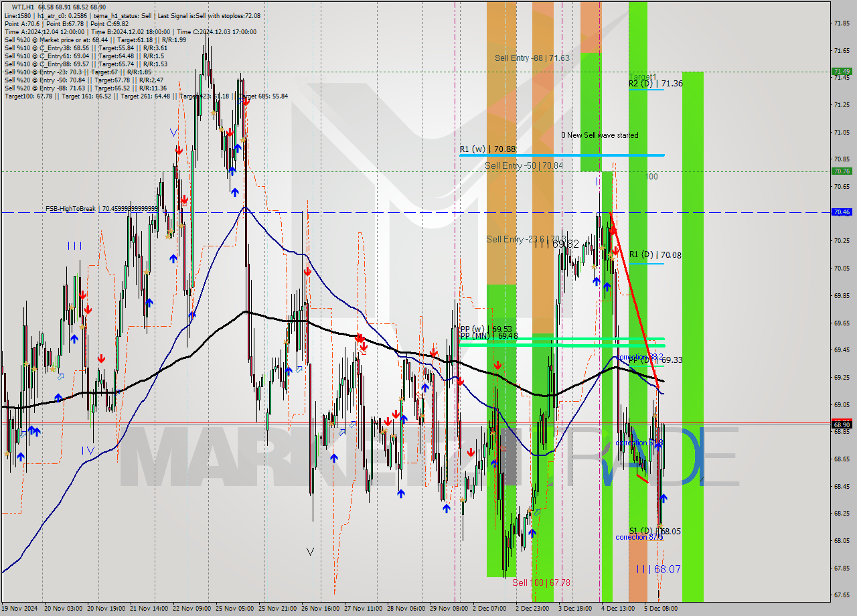857x616 pixels.
Task: Click the red 68.90 current price tag
Action: coord(842,425)
